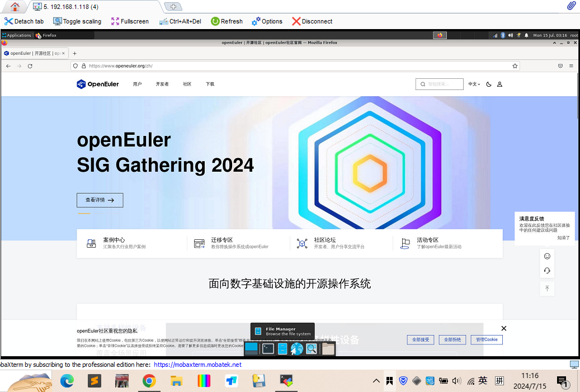Expand the 中文 language dropdown
The height and width of the screenshot is (392, 580).
474,84
